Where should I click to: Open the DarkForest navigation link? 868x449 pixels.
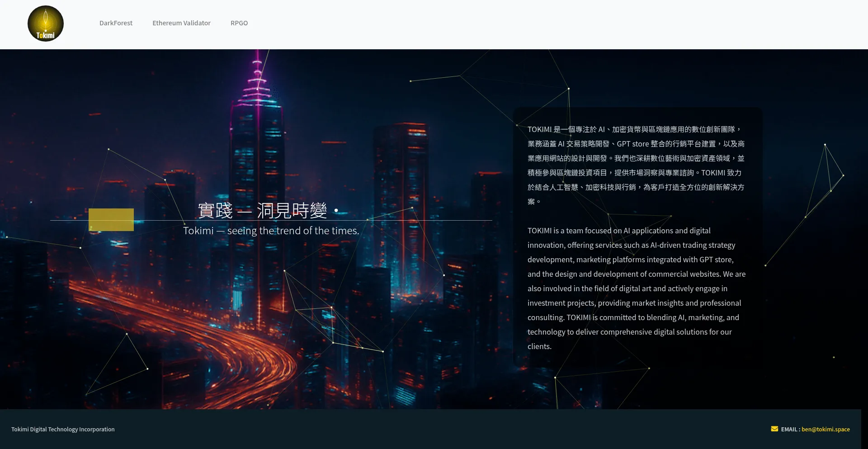(116, 23)
